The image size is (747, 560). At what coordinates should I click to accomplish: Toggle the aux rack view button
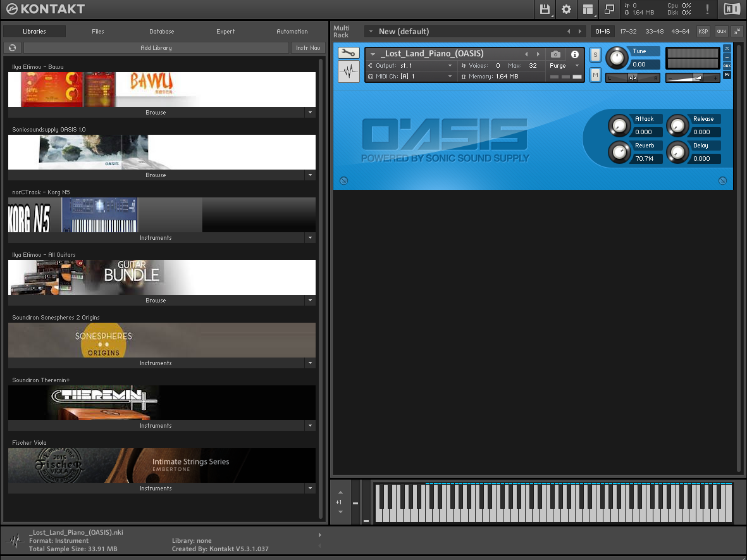click(x=722, y=32)
